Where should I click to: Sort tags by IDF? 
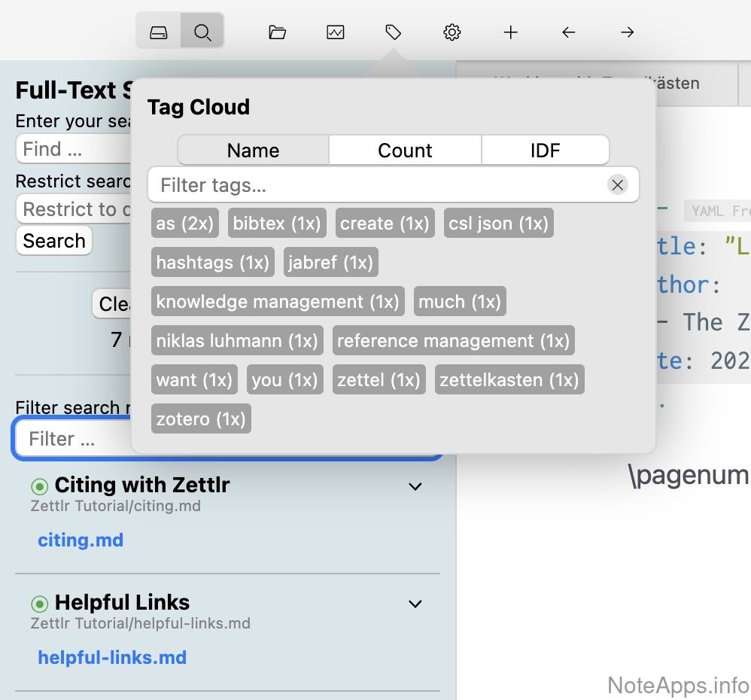tap(545, 151)
